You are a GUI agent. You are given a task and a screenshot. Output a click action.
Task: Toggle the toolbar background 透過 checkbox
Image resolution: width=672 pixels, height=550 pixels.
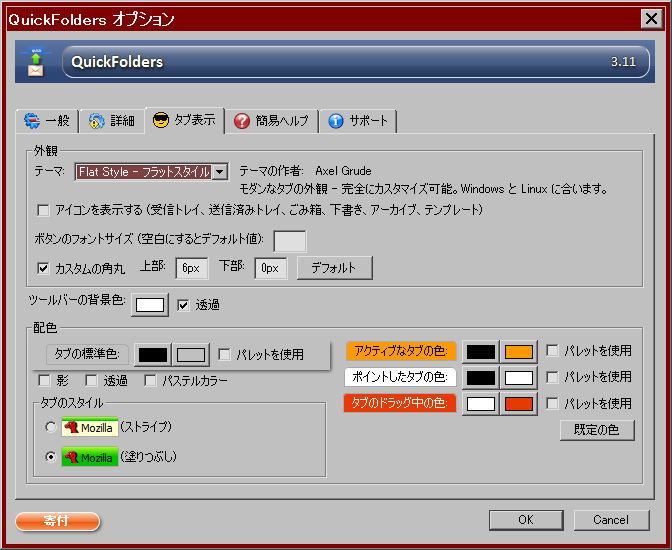coord(183,305)
